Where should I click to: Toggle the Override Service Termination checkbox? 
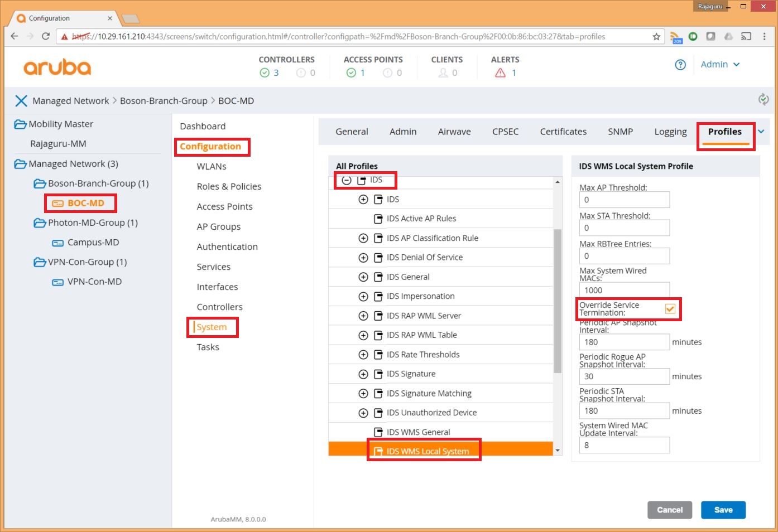[670, 309]
